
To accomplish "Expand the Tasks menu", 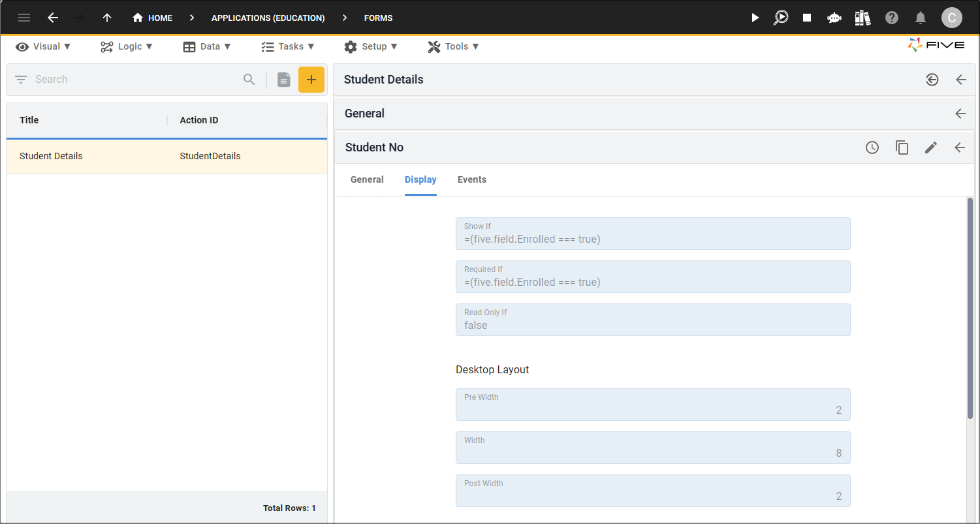I will (288, 46).
